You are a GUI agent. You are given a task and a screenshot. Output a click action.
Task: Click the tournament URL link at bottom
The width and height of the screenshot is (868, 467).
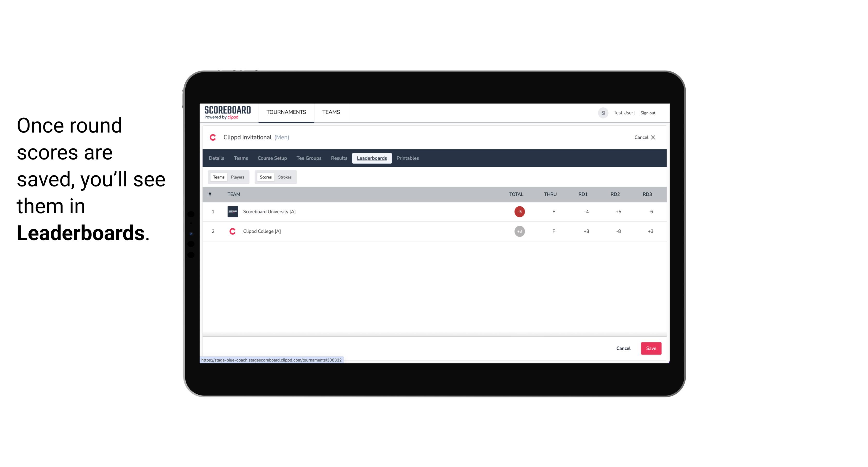click(x=270, y=360)
